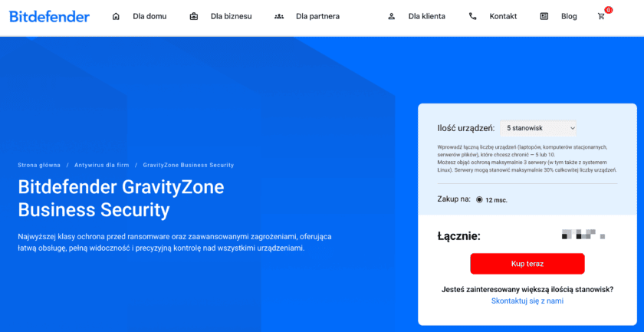This screenshot has height=332, width=644.
Task: Open Antywirus dla firm breadcrumb
Action: click(x=101, y=165)
